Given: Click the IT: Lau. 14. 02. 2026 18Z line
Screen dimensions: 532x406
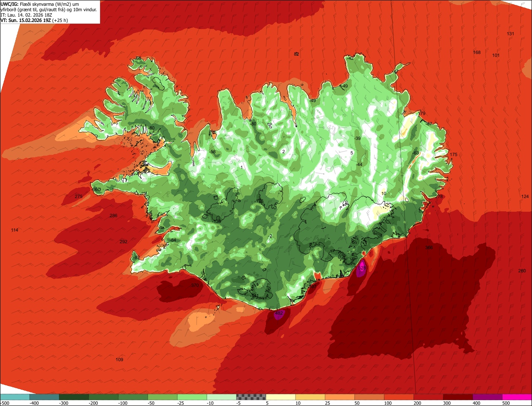Looking at the screenshot, I should pos(26,15).
